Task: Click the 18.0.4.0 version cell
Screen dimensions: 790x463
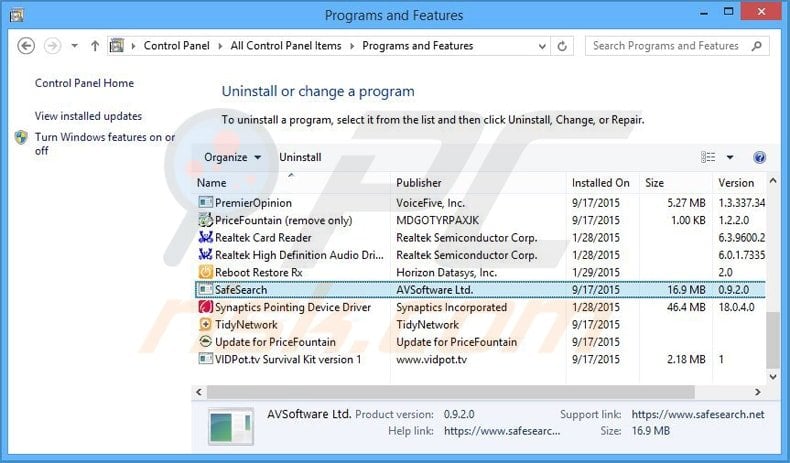Action: 737,307
